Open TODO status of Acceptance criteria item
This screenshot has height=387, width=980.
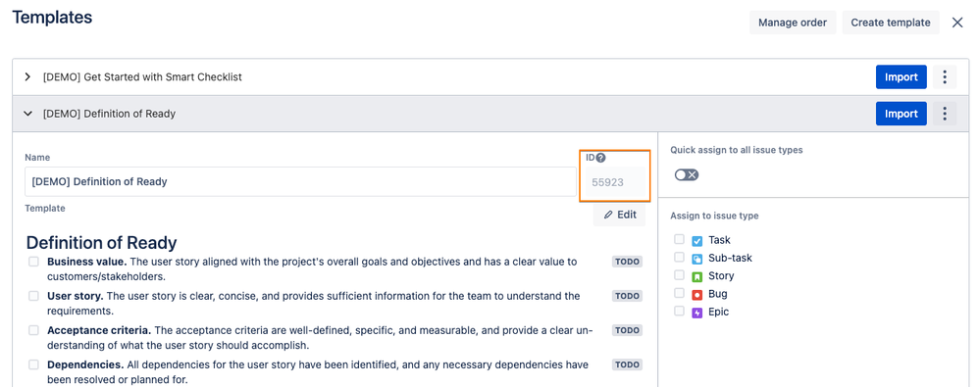click(x=627, y=330)
